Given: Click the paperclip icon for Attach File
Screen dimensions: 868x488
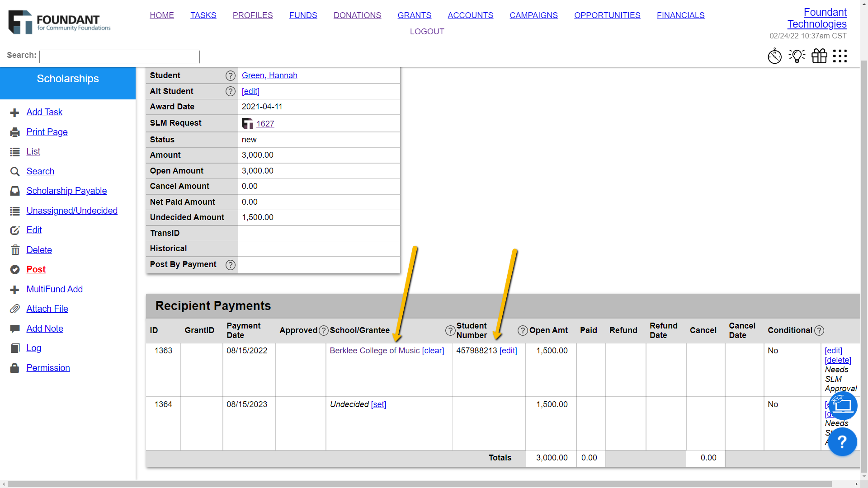Looking at the screenshot, I should click(15, 309).
